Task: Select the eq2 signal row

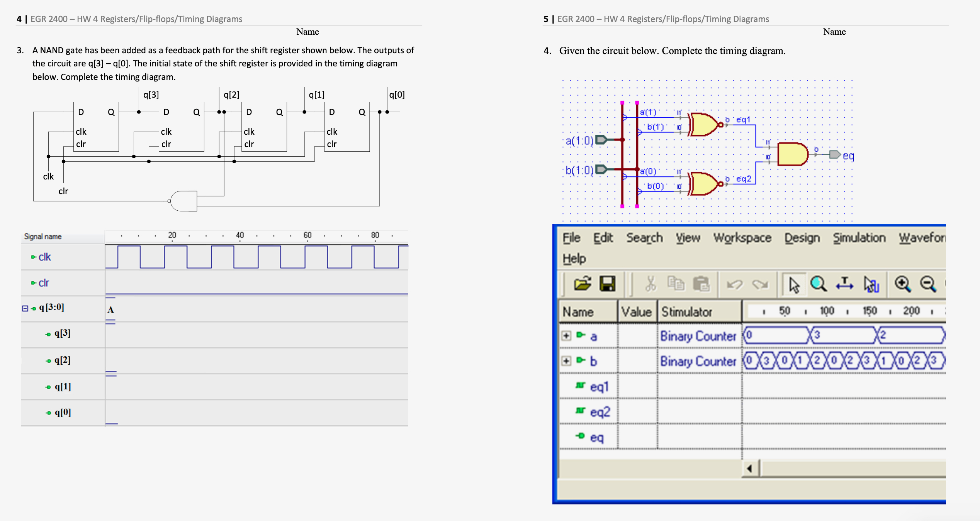Action: [x=600, y=412]
